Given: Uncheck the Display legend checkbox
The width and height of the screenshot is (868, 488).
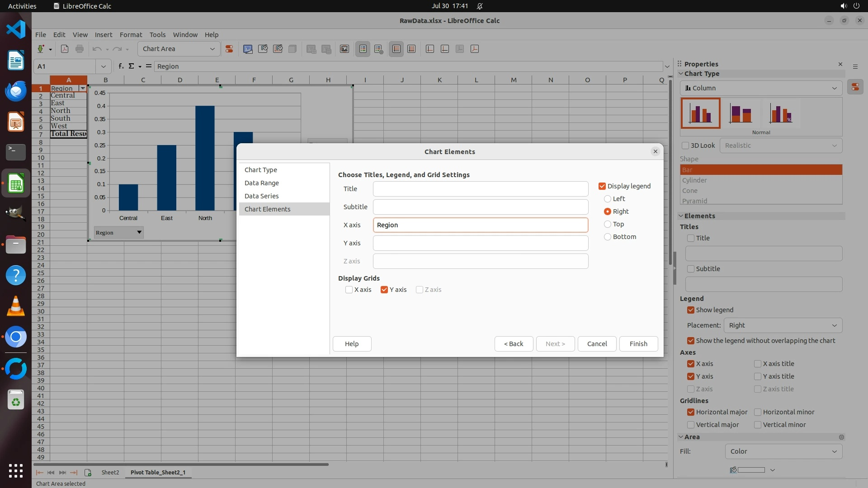Looking at the screenshot, I should coord(602,186).
